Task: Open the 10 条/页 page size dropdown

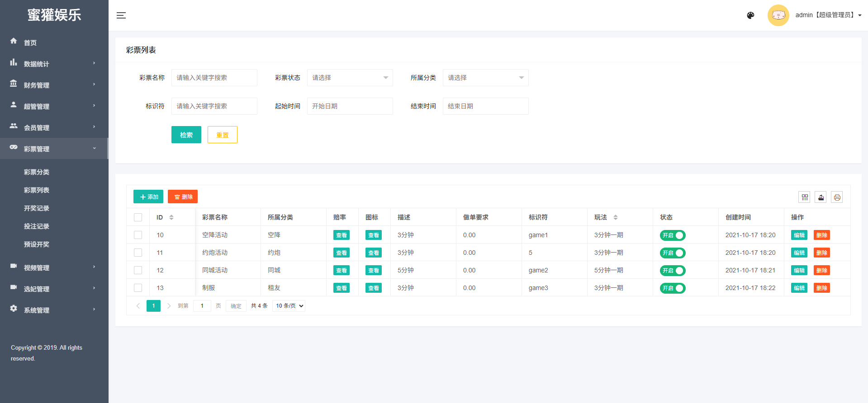Action: coord(289,306)
